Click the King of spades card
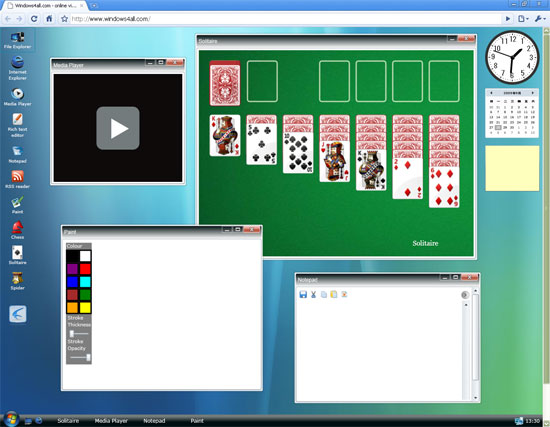The height and width of the screenshot is (427, 550). [x=371, y=170]
